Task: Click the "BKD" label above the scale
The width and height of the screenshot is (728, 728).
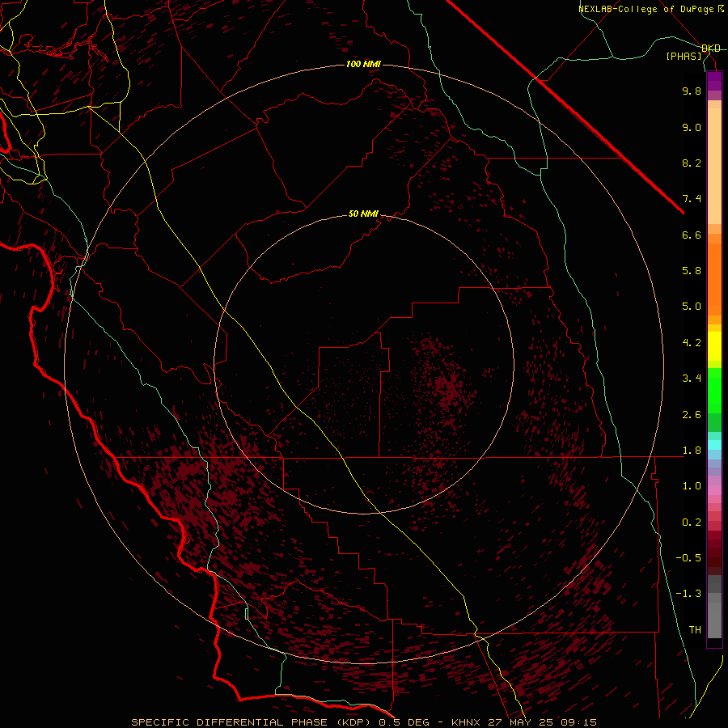Action: [x=711, y=49]
